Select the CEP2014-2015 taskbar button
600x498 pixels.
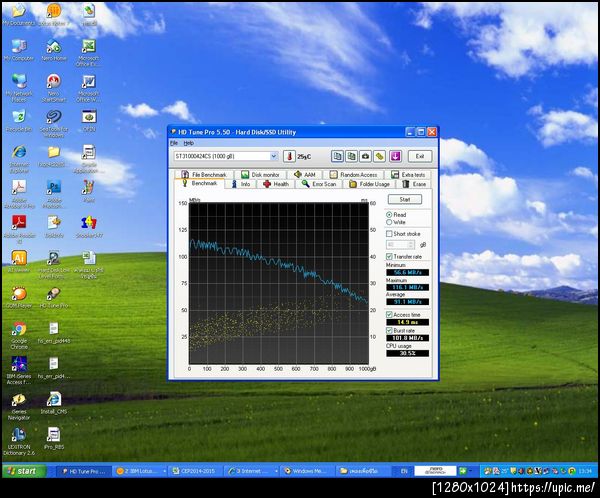195,471
